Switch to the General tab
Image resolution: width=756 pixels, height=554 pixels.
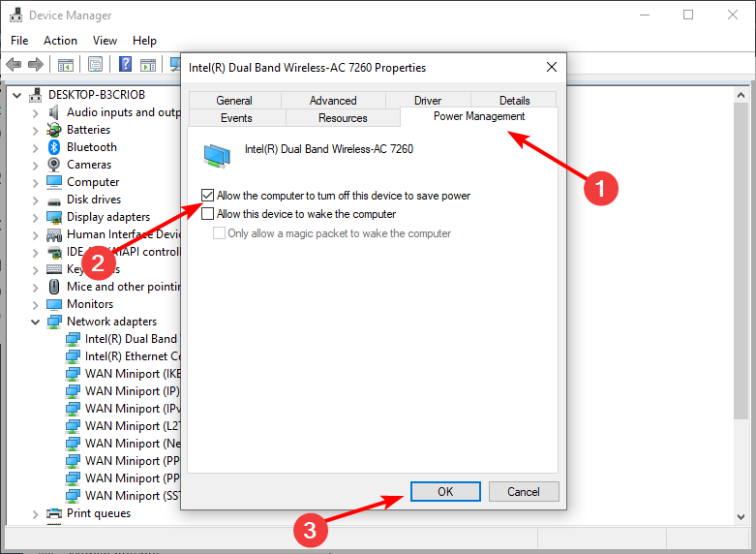(234, 101)
